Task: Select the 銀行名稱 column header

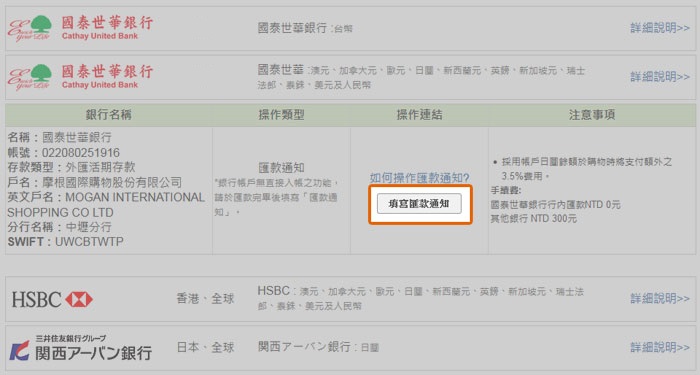Action: pos(108,115)
